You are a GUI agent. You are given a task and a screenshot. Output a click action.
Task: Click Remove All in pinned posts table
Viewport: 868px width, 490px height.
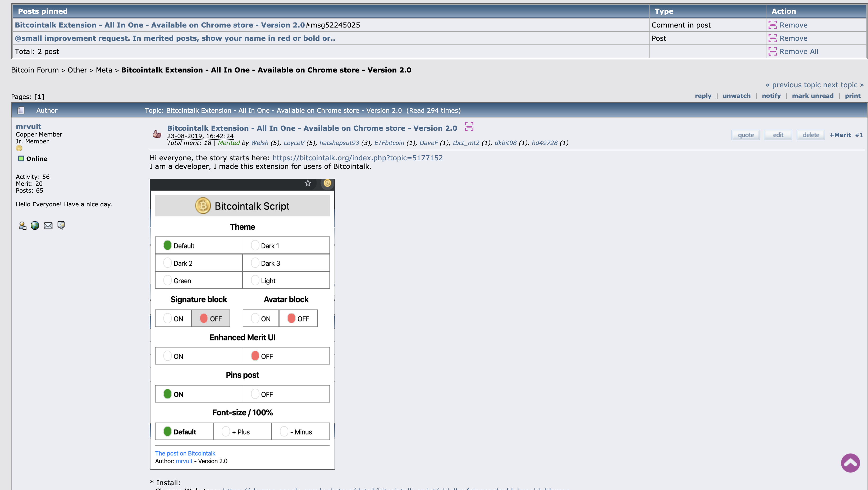pos(799,51)
